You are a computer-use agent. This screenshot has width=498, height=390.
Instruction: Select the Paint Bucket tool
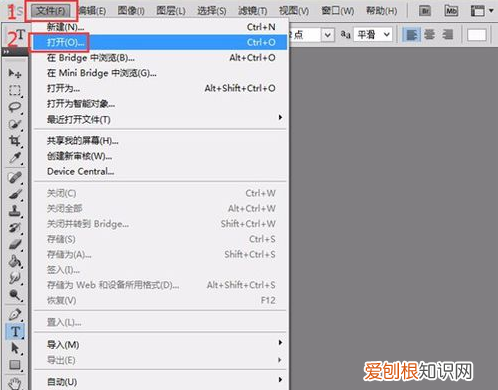click(x=15, y=261)
